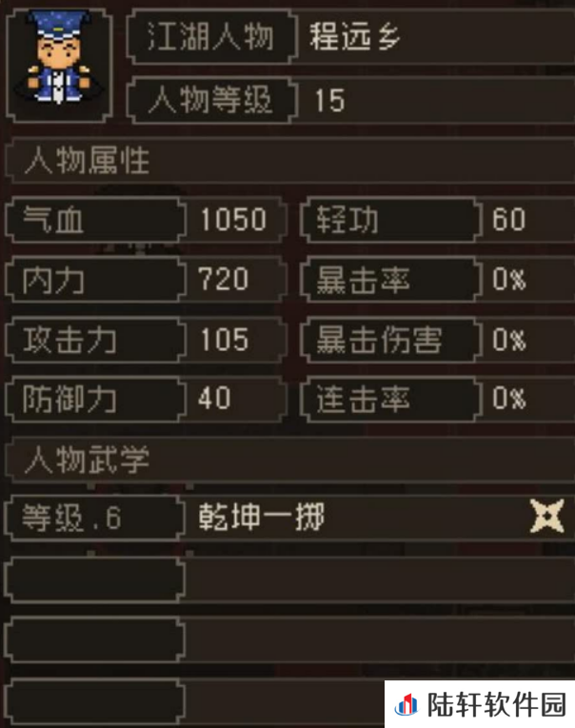Select the 乾坤一掷 martial skill row

click(x=289, y=518)
